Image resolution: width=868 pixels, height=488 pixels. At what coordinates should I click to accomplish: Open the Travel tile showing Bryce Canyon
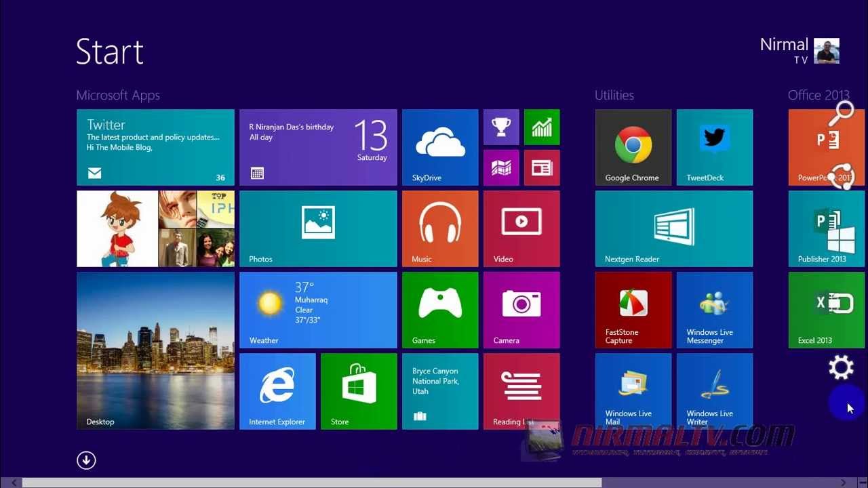tap(440, 391)
